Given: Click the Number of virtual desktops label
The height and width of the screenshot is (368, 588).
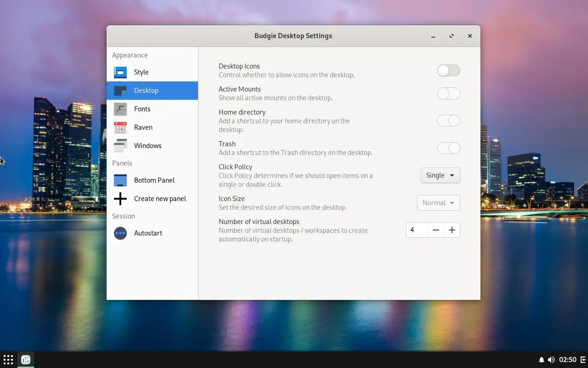Looking at the screenshot, I should coord(259,222).
